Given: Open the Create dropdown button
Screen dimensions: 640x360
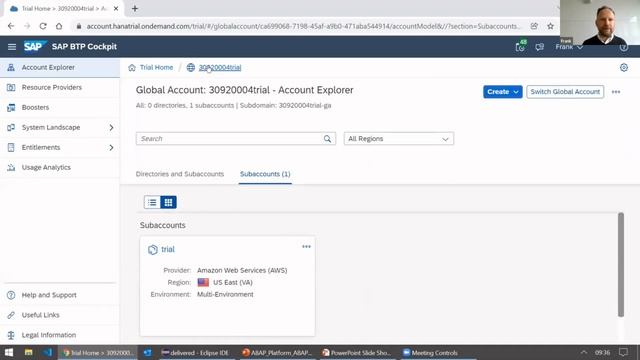Looking at the screenshot, I should (x=502, y=92).
